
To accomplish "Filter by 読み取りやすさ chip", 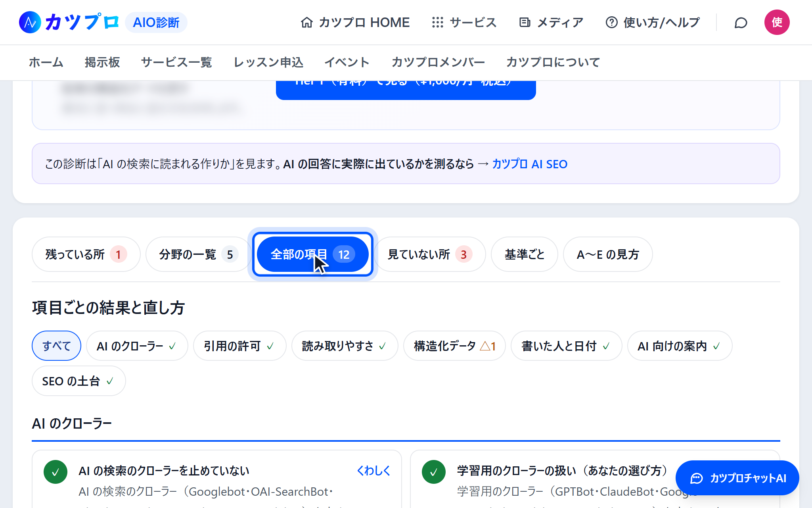I will 344,346.
